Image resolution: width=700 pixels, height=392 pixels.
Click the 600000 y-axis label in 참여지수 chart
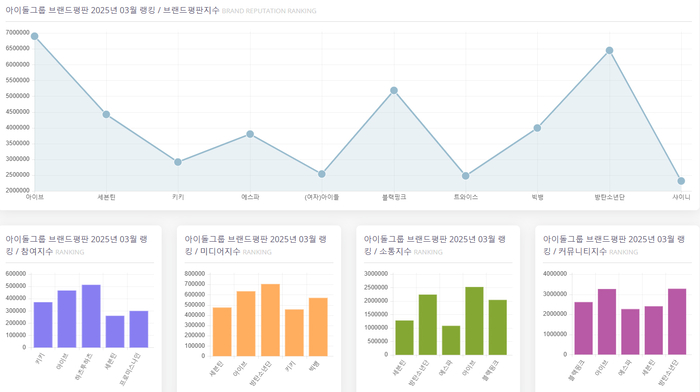click(x=16, y=274)
